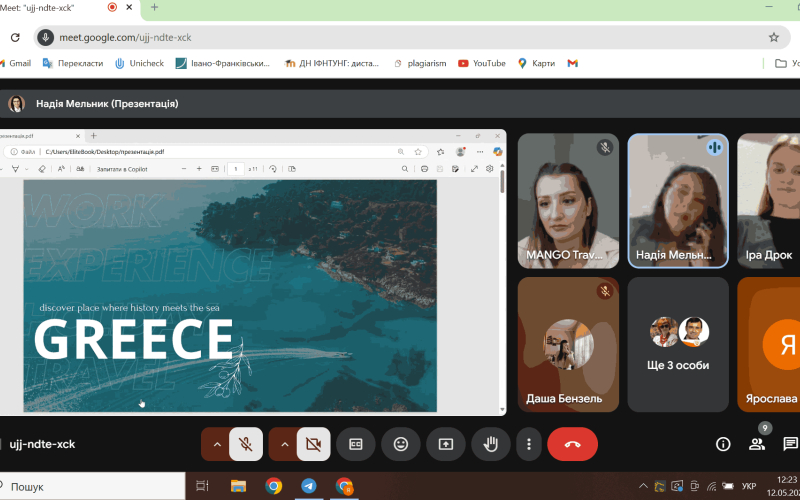Zoom in the shared PDF view
Screen dimensions: 800x500
click(199, 169)
